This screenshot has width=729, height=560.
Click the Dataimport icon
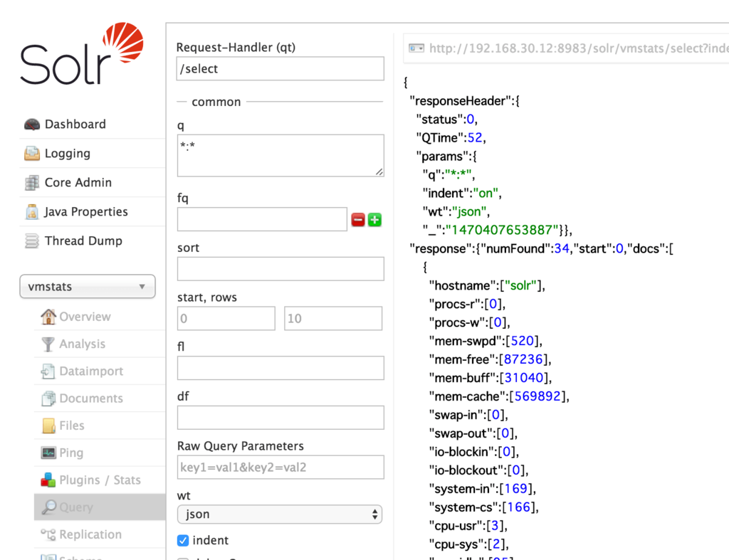tap(48, 371)
